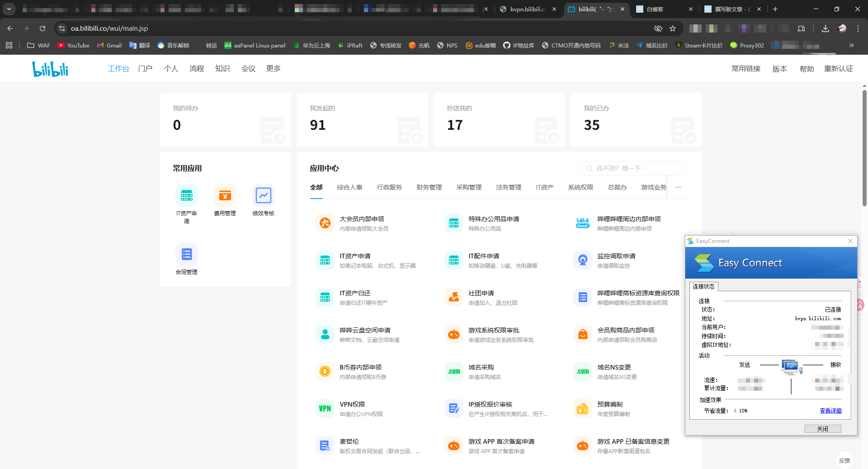Open the 更多 navigation menu
This screenshot has width=868, height=469.
coord(273,69)
